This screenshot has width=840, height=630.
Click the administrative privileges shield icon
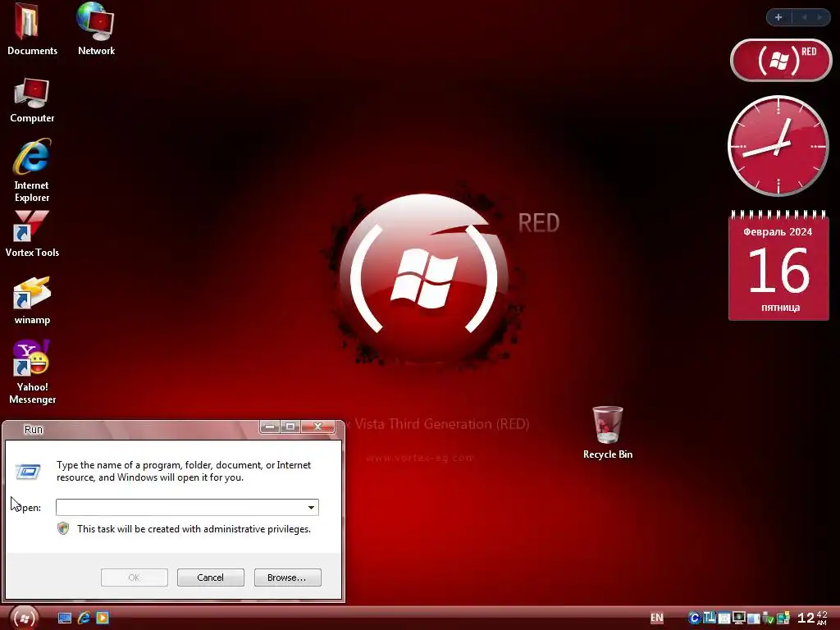(63, 529)
